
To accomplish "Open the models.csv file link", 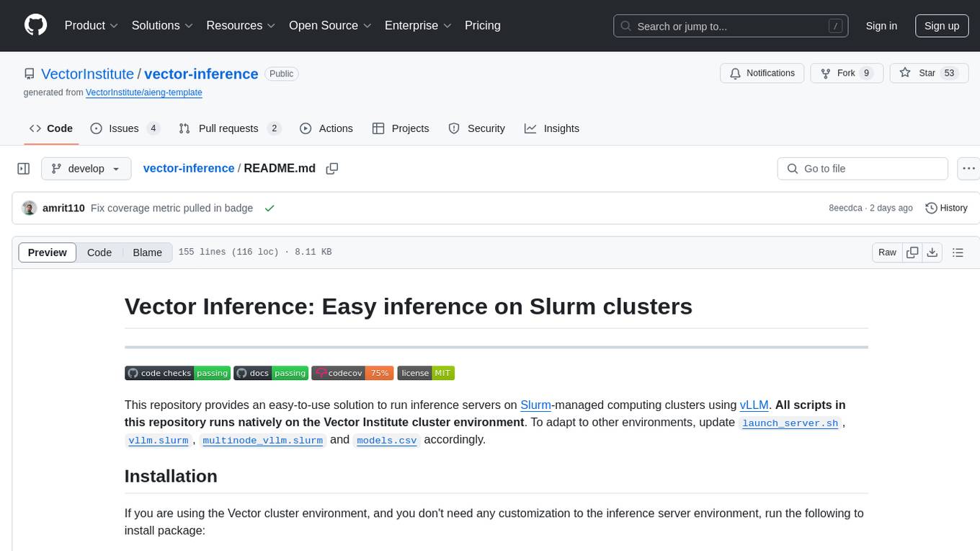I will click(387, 440).
